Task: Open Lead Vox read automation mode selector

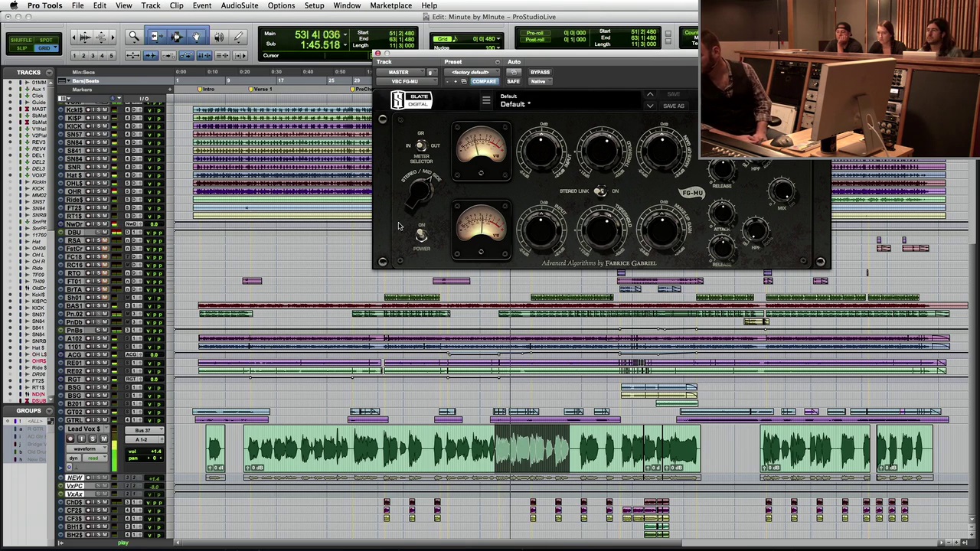Action: click(95, 458)
